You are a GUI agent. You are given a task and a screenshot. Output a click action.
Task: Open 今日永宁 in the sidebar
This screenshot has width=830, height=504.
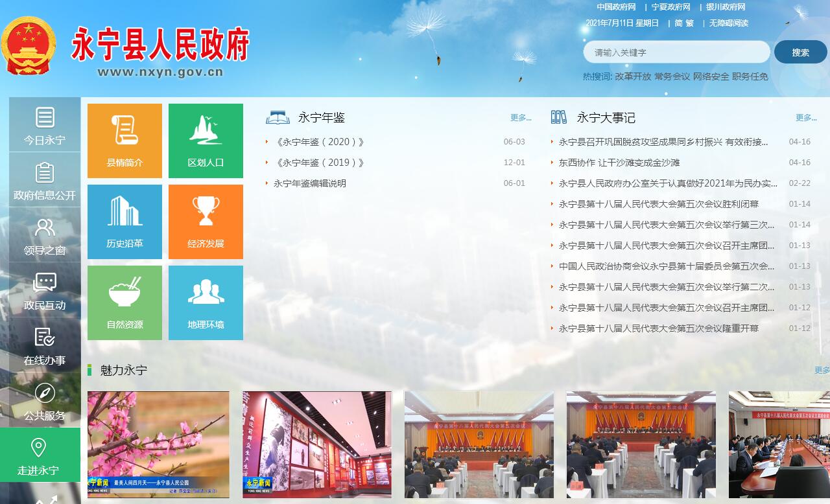45,126
